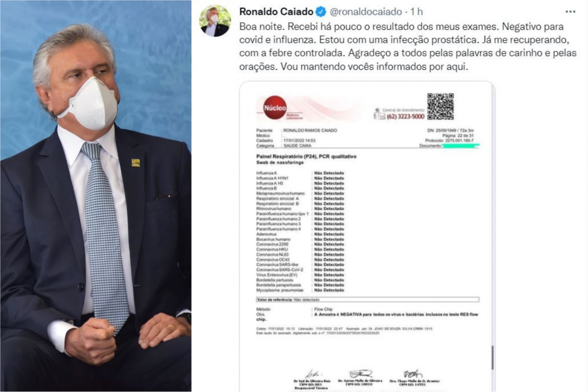
Task: Click the green redacted Documento highlight
Action: [461, 146]
